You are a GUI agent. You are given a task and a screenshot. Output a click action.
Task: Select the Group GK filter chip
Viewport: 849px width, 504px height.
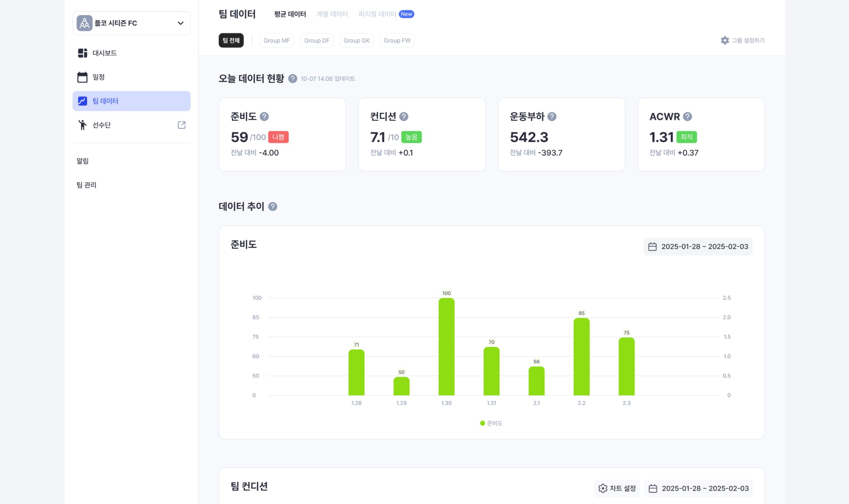click(356, 40)
